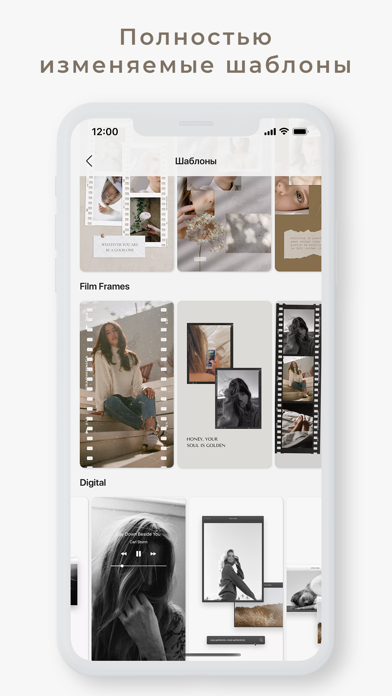Select the Film Frames section heading
The width and height of the screenshot is (392, 696).
[105, 286]
